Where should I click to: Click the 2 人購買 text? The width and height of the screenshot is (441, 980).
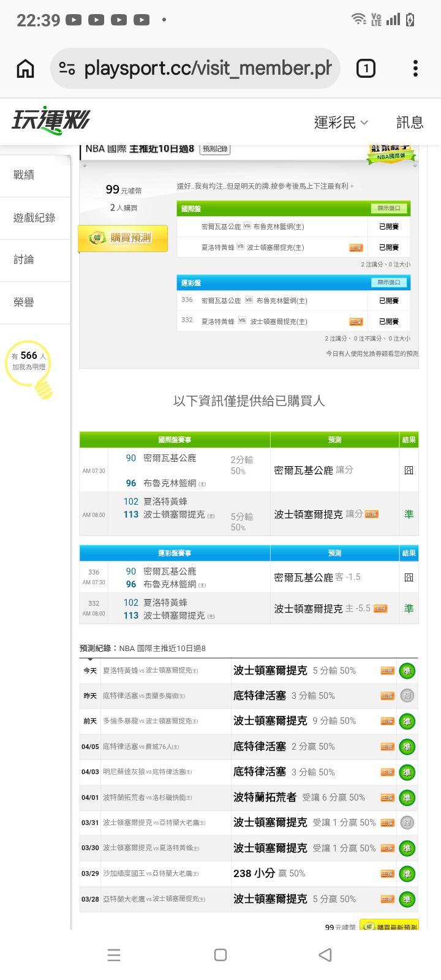click(124, 208)
